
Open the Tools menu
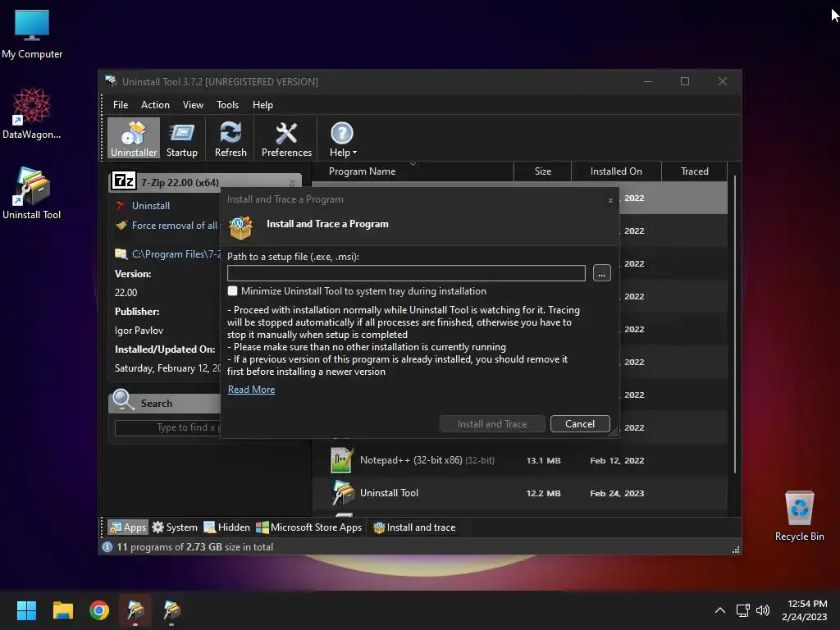click(228, 105)
